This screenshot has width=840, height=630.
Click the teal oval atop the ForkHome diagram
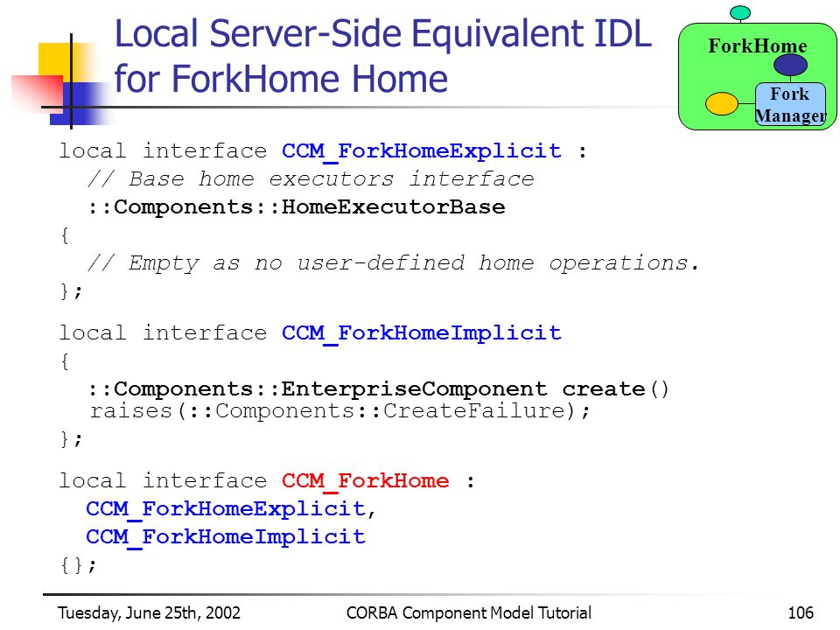tap(740, 12)
